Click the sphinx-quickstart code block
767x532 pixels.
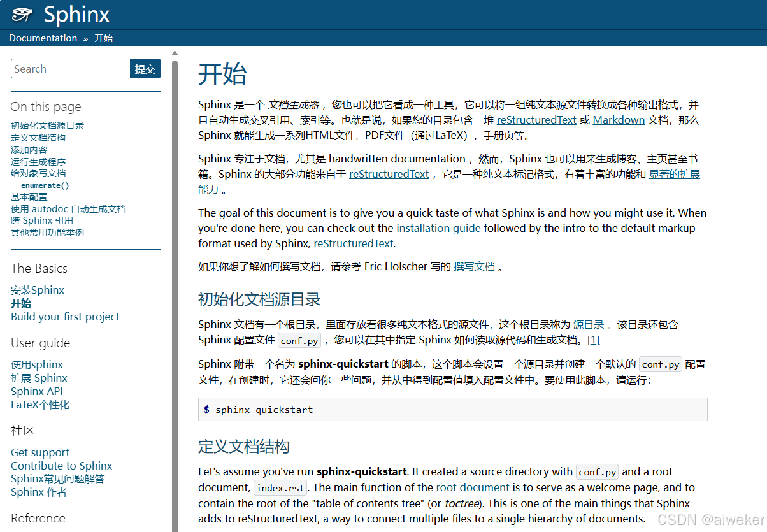coord(453,410)
